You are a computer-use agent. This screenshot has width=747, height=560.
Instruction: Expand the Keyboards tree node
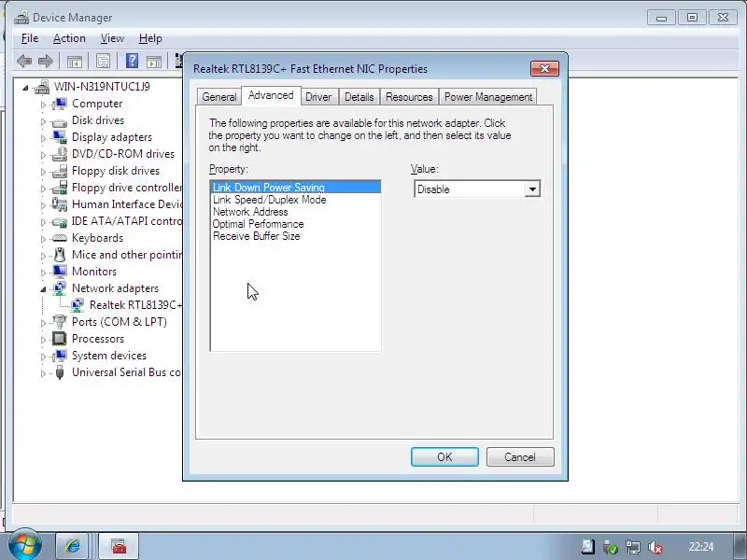tap(43, 239)
